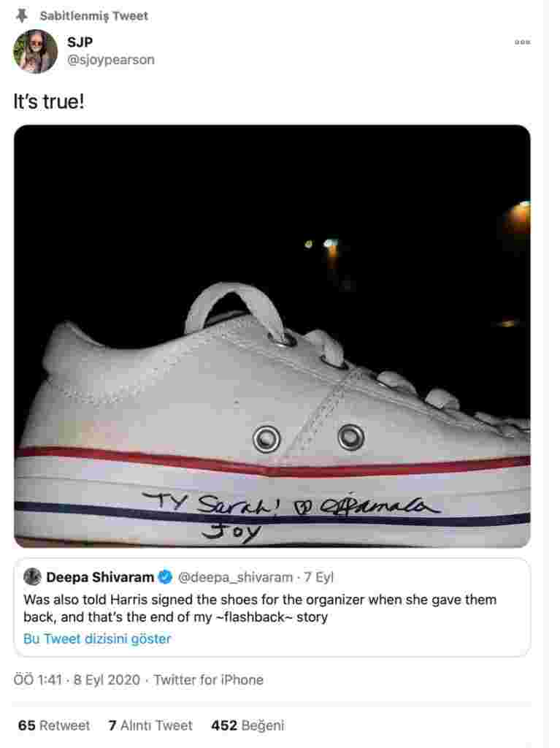Open the signed sneaker photo

coord(272,336)
